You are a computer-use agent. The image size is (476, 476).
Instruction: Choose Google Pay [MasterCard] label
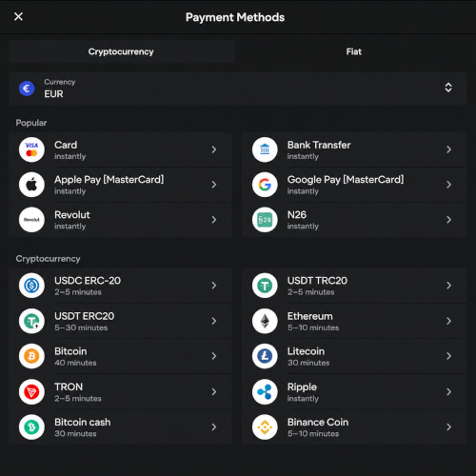346,180
